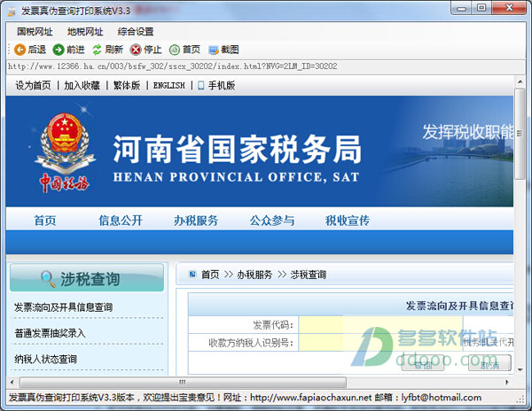The image size is (532, 411).
Task: Click the vertical scrollbar down arrow
Action: coord(520,369)
